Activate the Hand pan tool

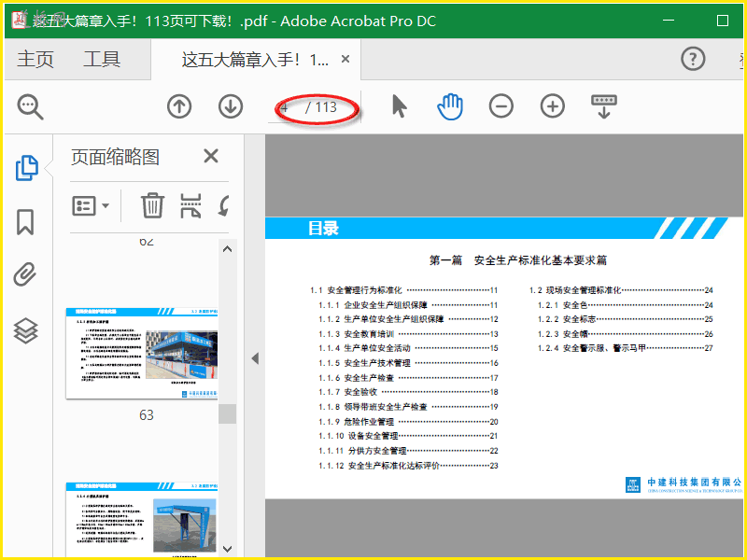[x=450, y=106]
